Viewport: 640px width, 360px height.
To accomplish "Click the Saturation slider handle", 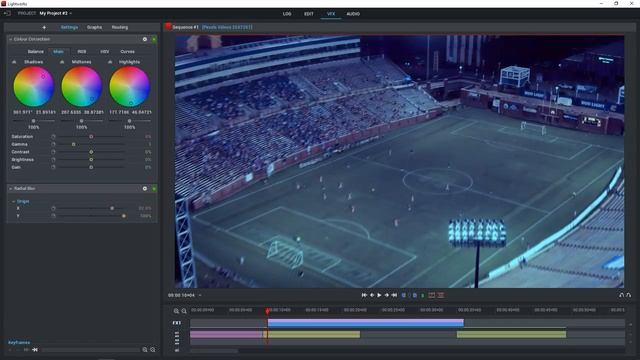I will [x=91, y=137].
